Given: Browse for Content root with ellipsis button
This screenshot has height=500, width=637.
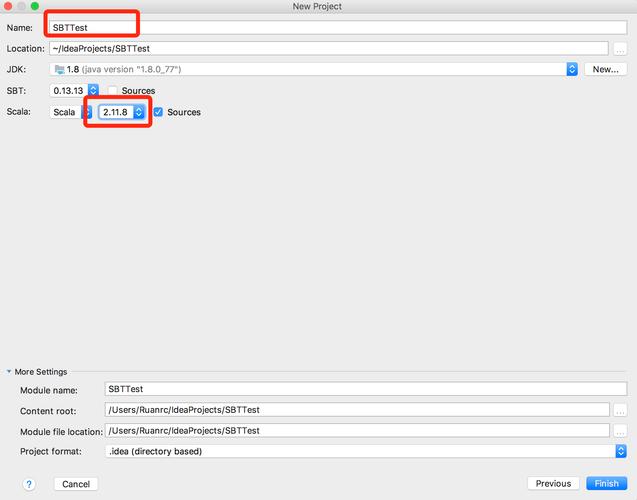Looking at the screenshot, I should (x=620, y=410).
